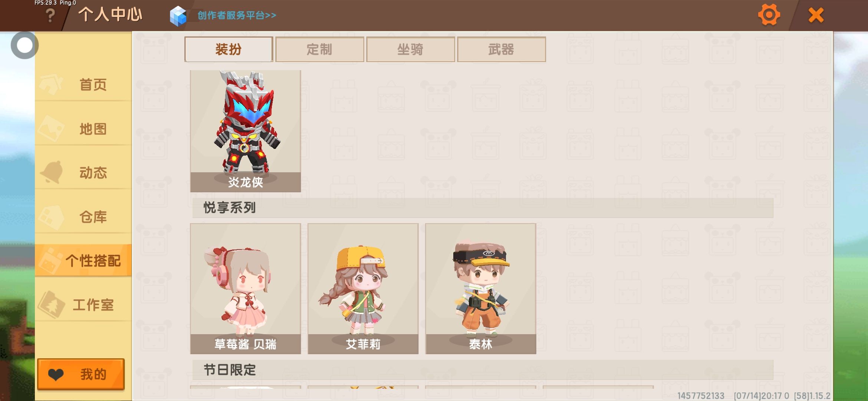Tap the floating white circle recorder button
868x401 pixels.
pyautogui.click(x=24, y=45)
